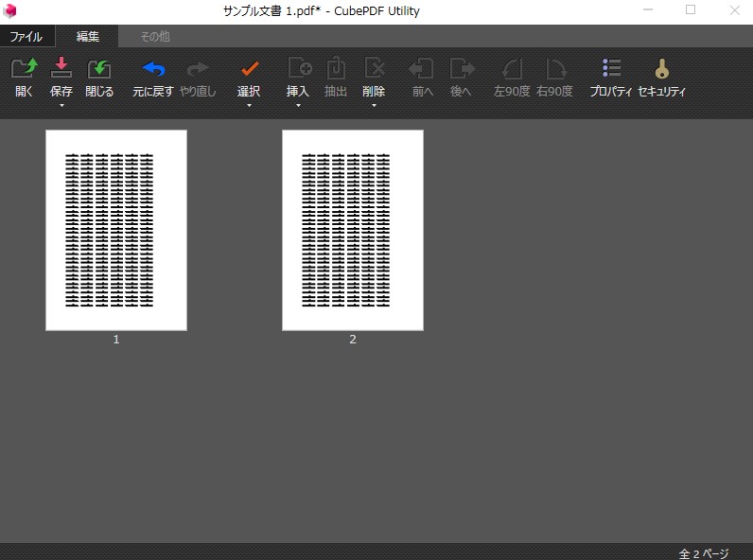Viewport: 753px width, 560px height.
Task: Click the 開く (Open) folder icon
Action: tap(24, 69)
